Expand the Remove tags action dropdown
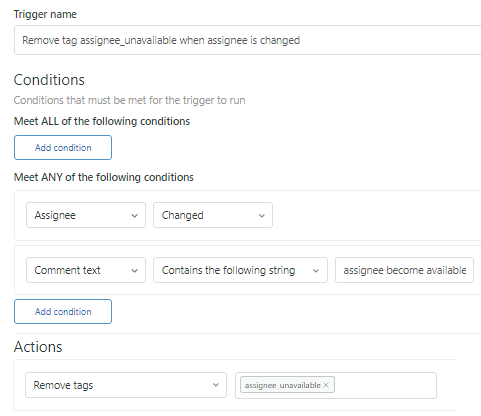This screenshot has height=416, width=481. (x=126, y=385)
